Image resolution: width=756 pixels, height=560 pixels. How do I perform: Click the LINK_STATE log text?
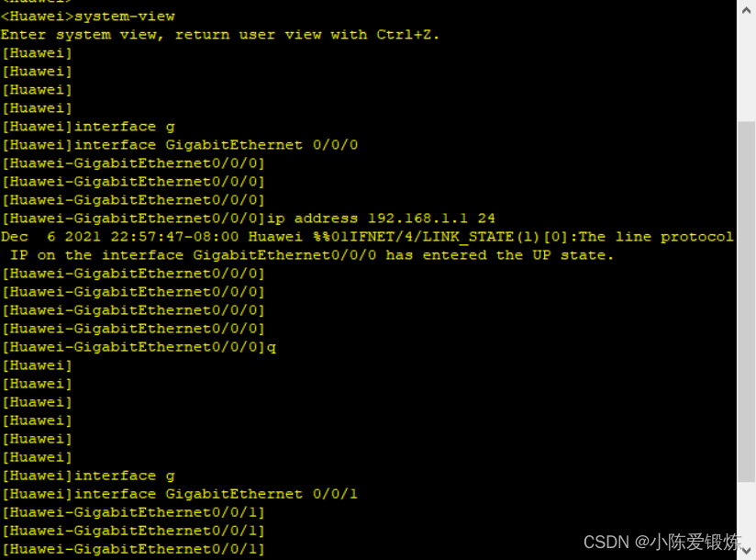pyautogui.click(x=427, y=237)
